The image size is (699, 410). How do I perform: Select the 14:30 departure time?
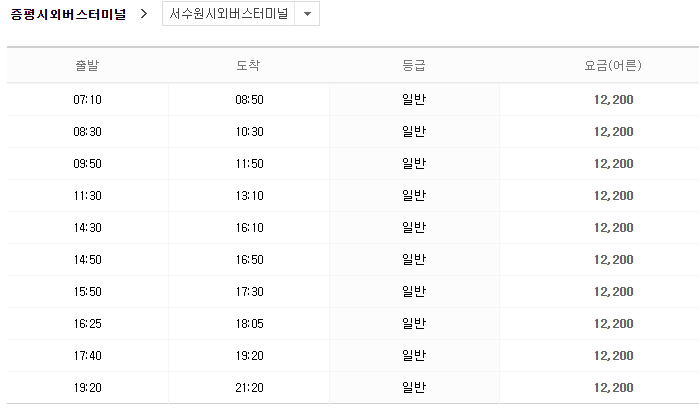87,228
